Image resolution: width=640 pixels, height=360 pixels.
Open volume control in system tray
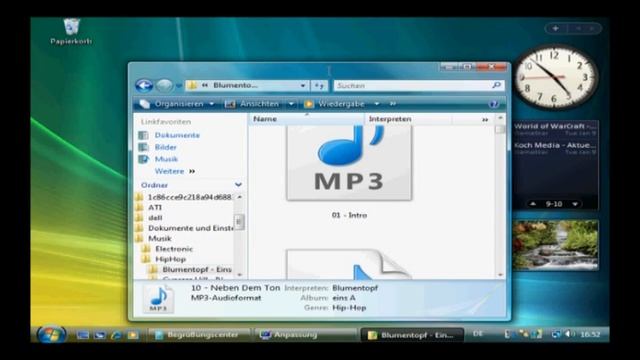coord(569,334)
